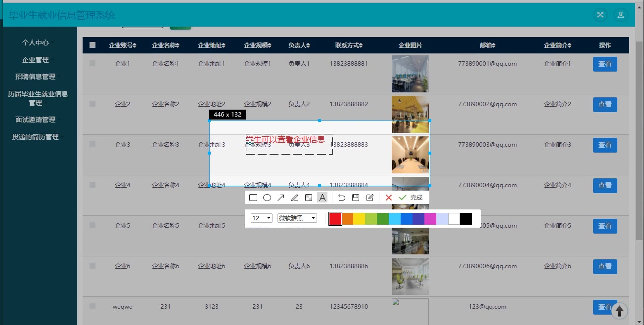The width and height of the screenshot is (644, 325).
Task: Choose the arrow drawing tool
Action: point(281,198)
